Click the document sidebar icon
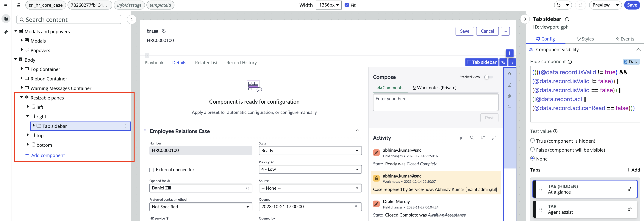Viewport: 644px width, 221px height. pyautogui.click(x=509, y=85)
